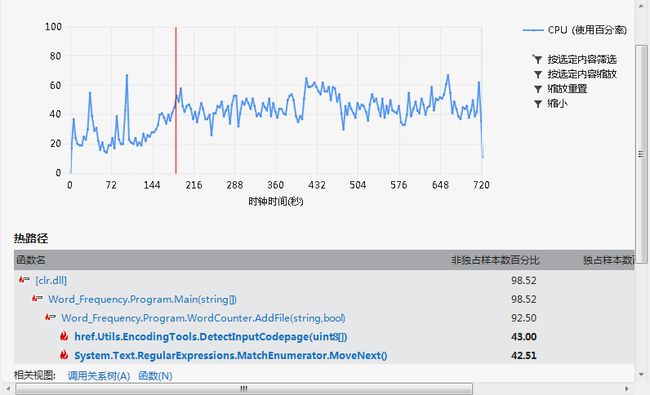Click the horizontal scrollbar thumb
Viewport: 650px width, 395px height.
coord(244,389)
